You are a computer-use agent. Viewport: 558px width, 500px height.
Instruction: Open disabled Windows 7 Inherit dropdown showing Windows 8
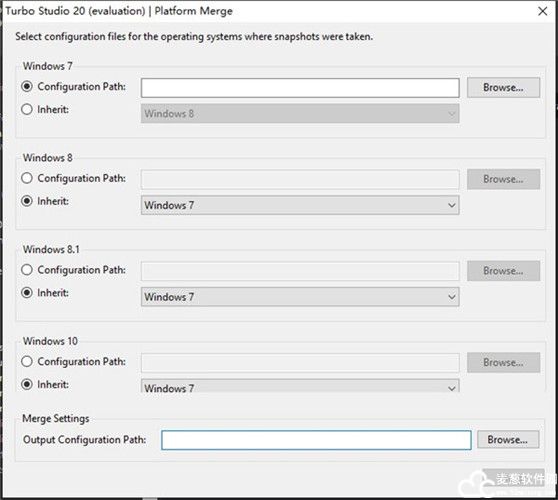[300, 114]
